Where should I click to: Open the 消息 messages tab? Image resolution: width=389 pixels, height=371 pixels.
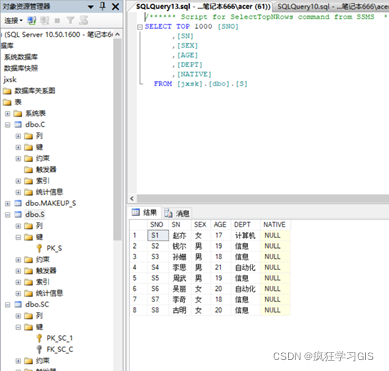[177, 213]
